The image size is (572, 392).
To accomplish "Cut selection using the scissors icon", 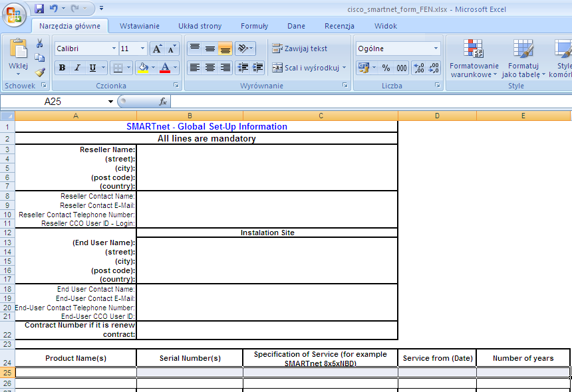I will coord(39,44).
